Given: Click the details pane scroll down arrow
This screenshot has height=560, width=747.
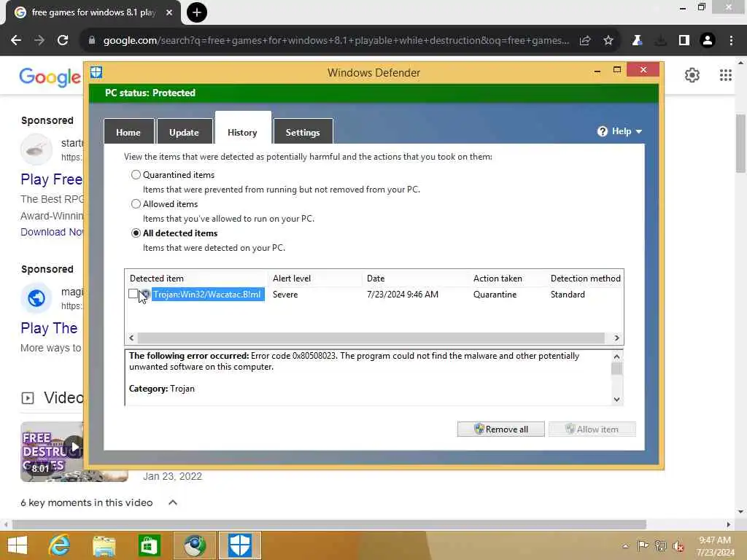Looking at the screenshot, I should (616, 399).
